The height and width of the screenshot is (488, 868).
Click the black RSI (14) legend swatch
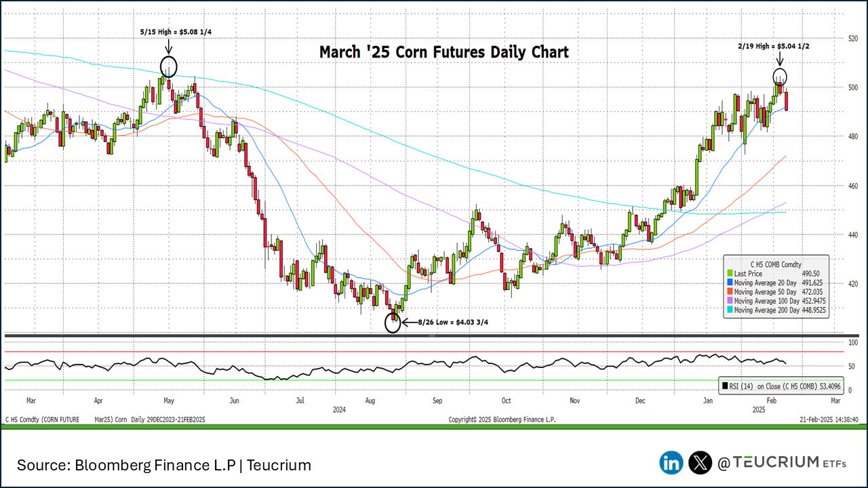point(724,386)
